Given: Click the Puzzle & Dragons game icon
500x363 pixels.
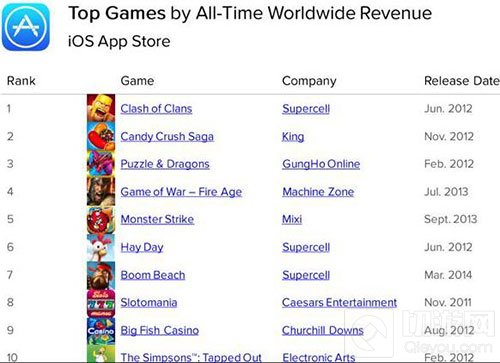Looking at the screenshot, I should click(101, 164).
